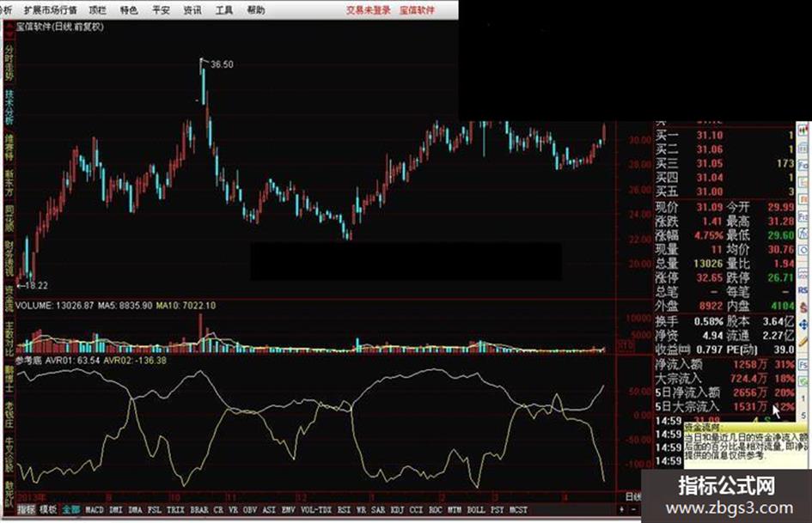The width and height of the screenshot is (812, 523).
Task: Click the 参考底 AVR01: 63.54 label
Action: coord(58,361)
